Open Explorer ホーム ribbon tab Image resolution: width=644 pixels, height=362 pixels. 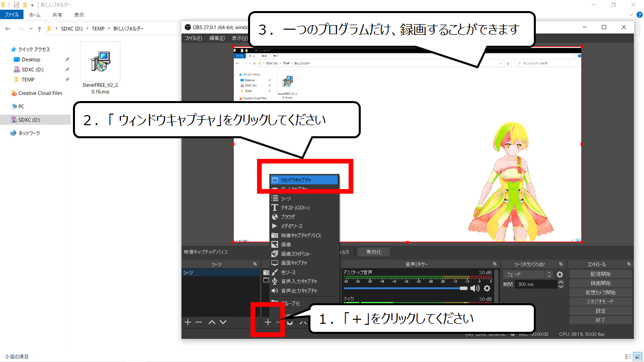[35, 15]
